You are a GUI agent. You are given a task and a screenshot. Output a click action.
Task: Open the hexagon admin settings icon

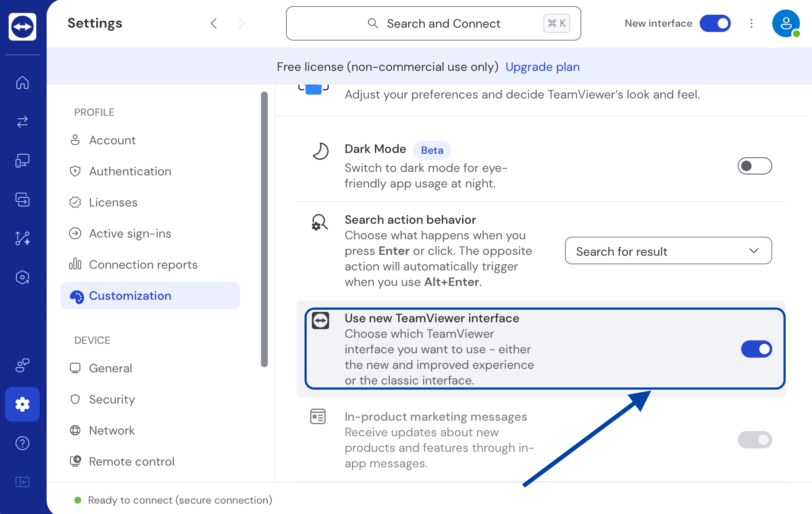tap(22, 277)
